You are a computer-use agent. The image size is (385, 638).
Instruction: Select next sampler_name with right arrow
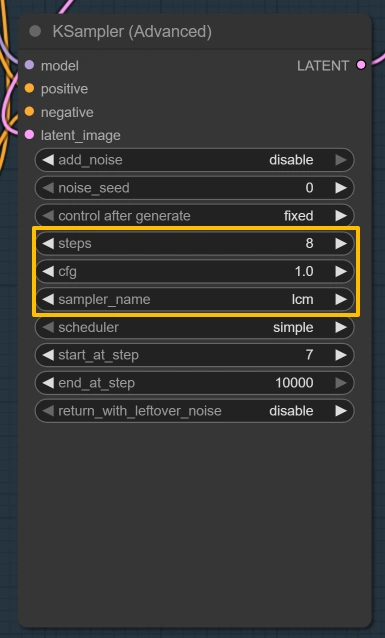341,299
